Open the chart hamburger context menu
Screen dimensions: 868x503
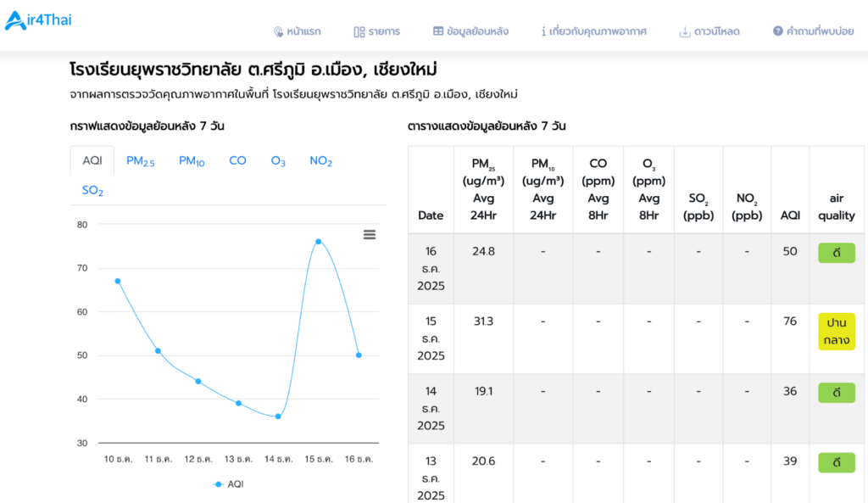click(x=370, y=235)
